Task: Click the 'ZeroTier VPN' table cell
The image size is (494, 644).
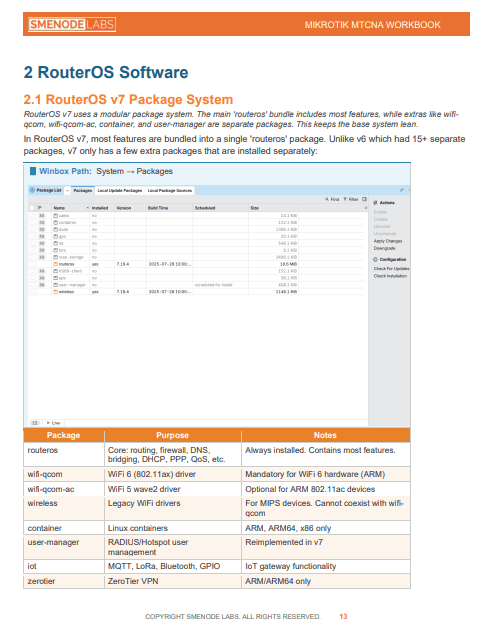Action: click(173, 581)
